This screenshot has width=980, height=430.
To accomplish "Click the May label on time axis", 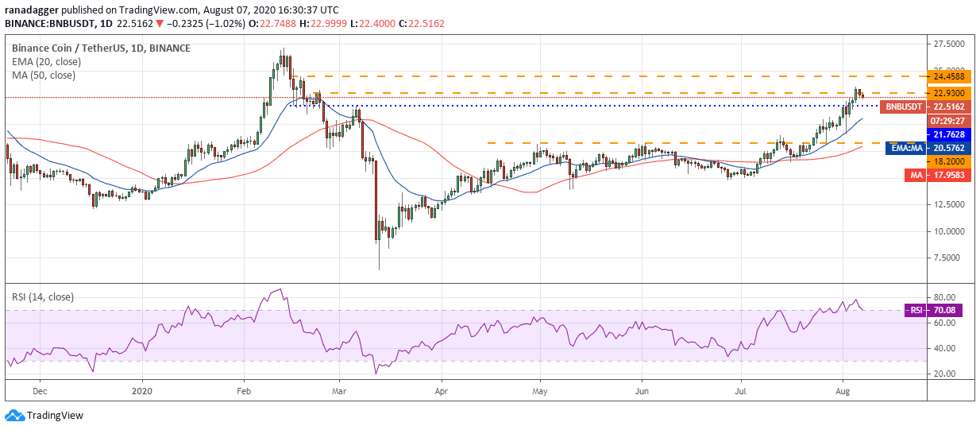I will 540,391.
